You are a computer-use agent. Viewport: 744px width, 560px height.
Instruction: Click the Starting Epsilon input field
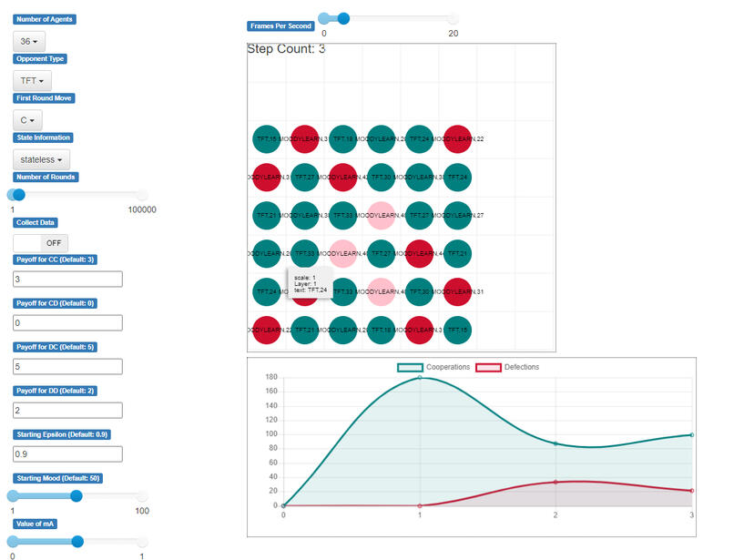coord(67,453)
